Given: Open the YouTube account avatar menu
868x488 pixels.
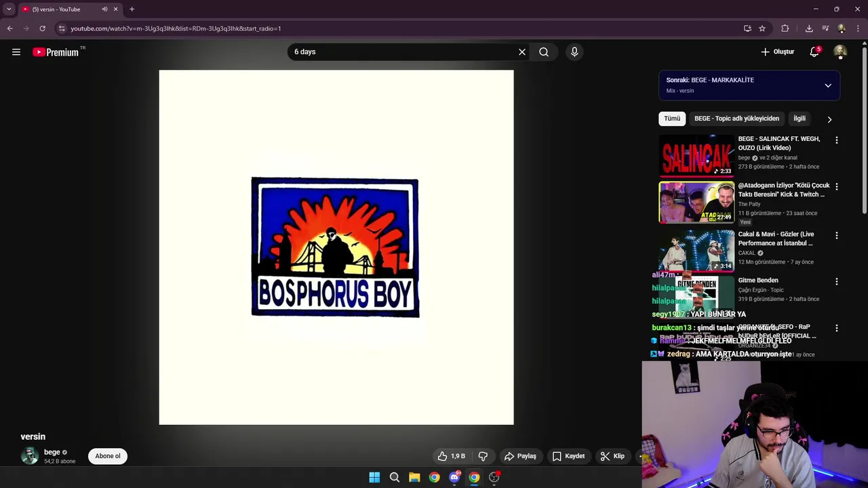Looking at the screenshot, I should 840,52.
